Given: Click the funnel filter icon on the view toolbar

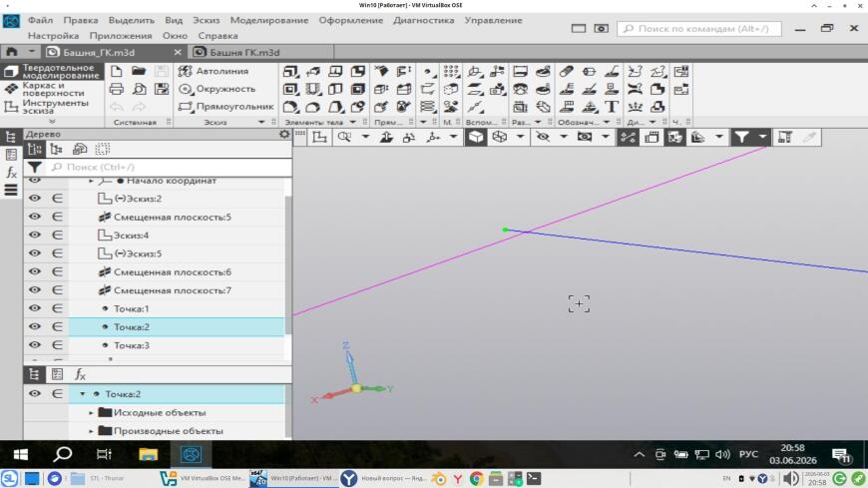Looking at the screenshot, I should pyautogui.click(x=741, y=137).
